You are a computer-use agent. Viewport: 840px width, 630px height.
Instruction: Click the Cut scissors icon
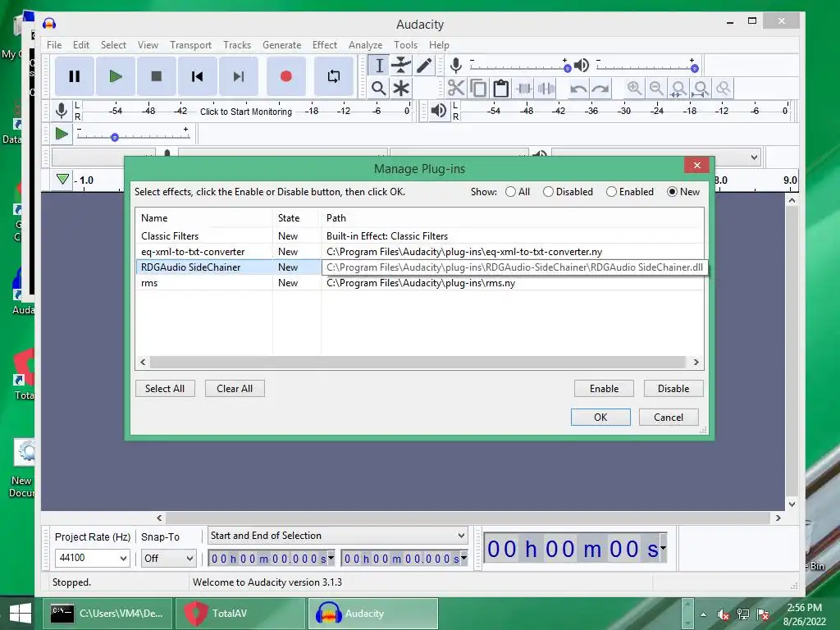coord(456,88)
